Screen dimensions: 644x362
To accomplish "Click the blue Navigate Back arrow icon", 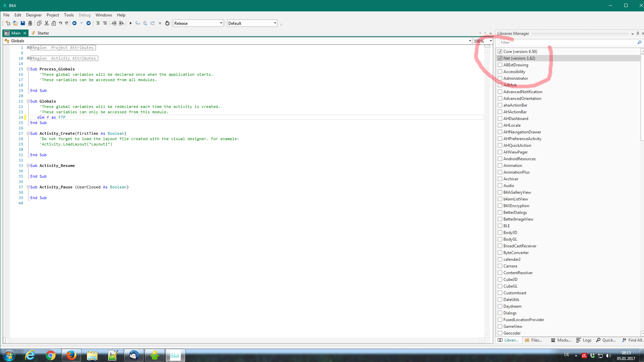I will pos(75,23).
